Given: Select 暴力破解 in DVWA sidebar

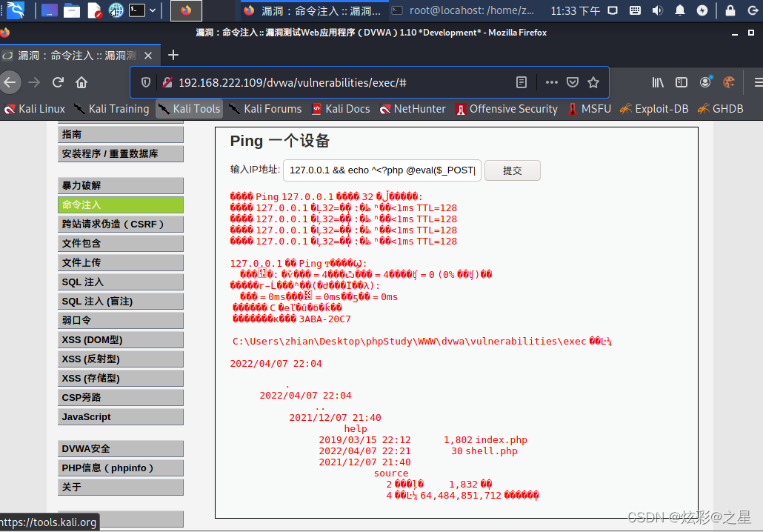Looking at the screenshot, I should pyautogui.click(x=121, y=185).
